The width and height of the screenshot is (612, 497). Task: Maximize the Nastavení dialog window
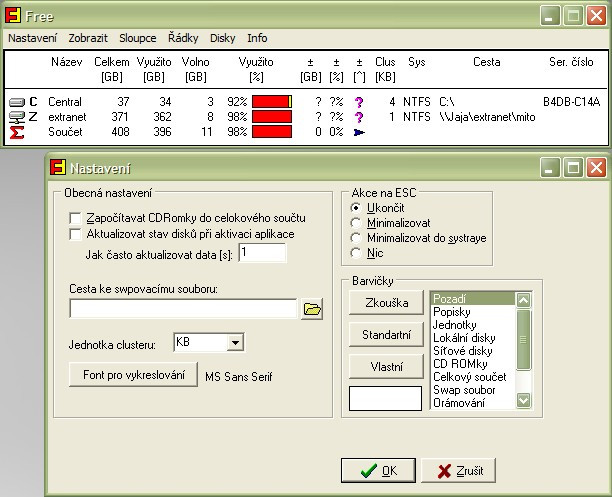(573, 168)
